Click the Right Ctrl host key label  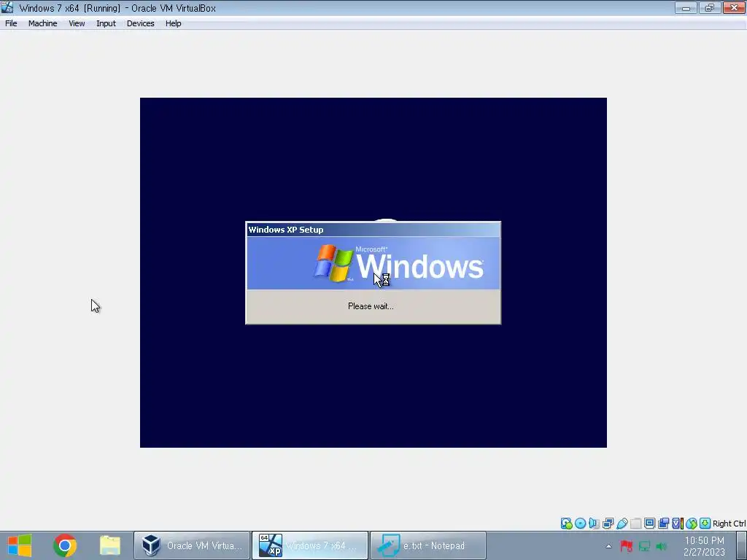click(729, 524)
